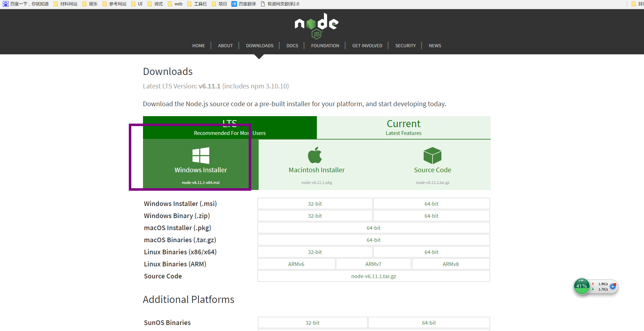Click the 'Downloads' page heading
Viewport: 644px width, 331px height.
(168, 71)
